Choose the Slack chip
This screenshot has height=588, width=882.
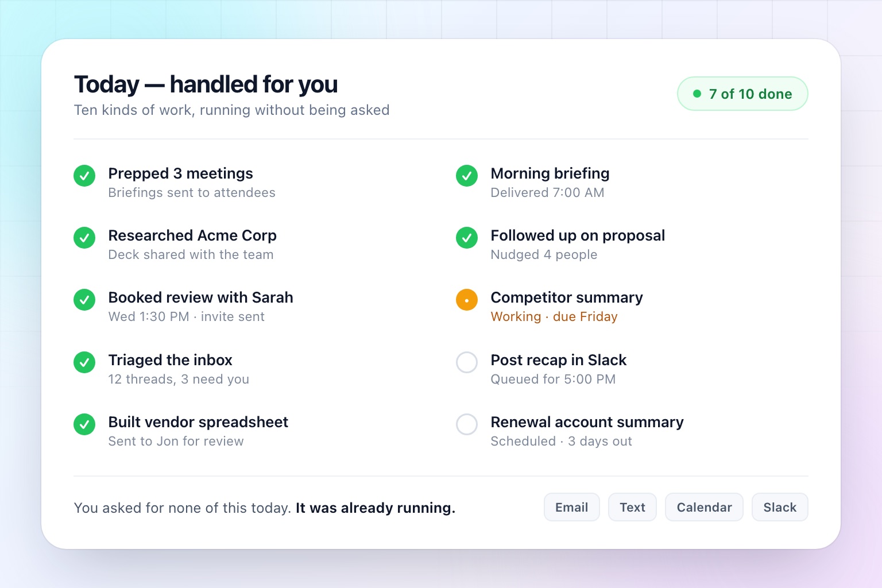[780, 507]
